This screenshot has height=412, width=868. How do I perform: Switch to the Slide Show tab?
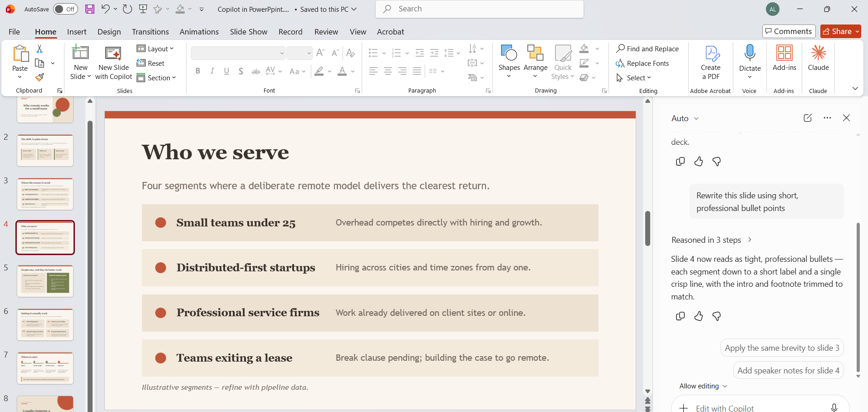249,32
